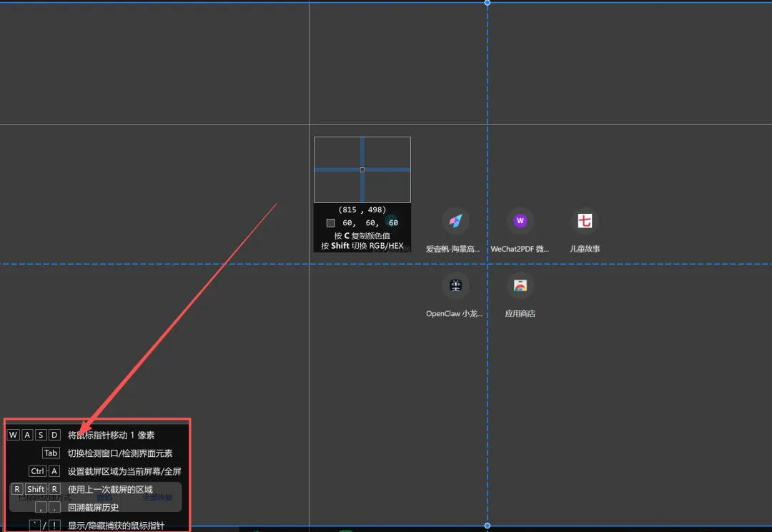The height and width of the screenshot is (532, 772).
Task: Click the hint 按 C 复制颜色值
Action: click(362, 235)
